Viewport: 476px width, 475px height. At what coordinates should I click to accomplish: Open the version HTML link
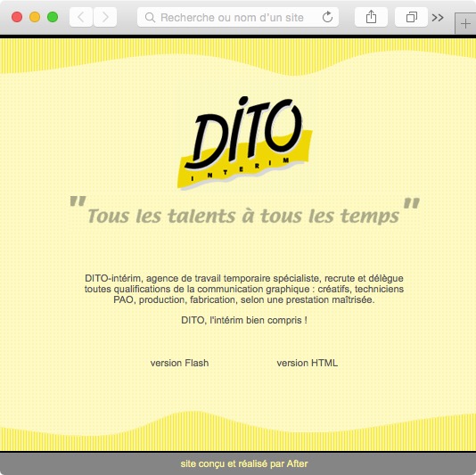308,363
